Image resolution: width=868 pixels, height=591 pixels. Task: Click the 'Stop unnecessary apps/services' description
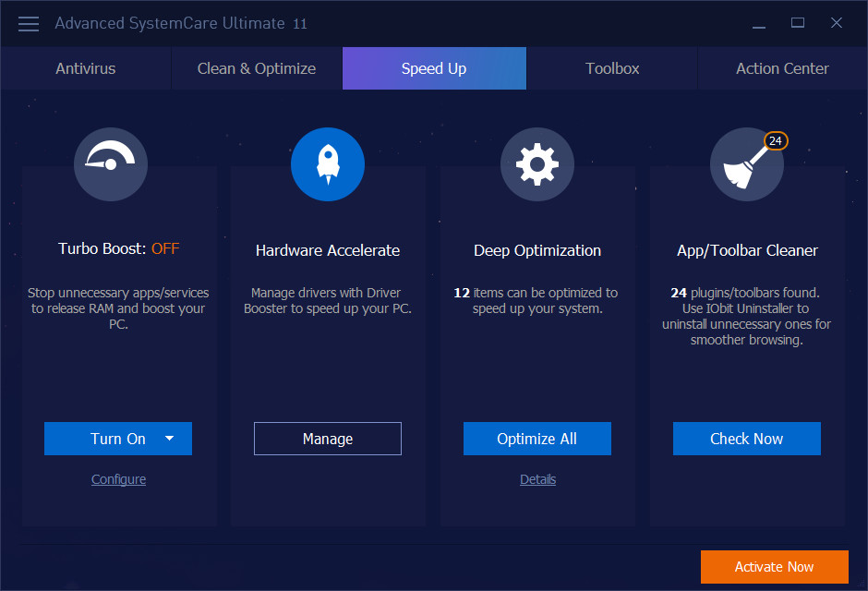tap(118, 308)
